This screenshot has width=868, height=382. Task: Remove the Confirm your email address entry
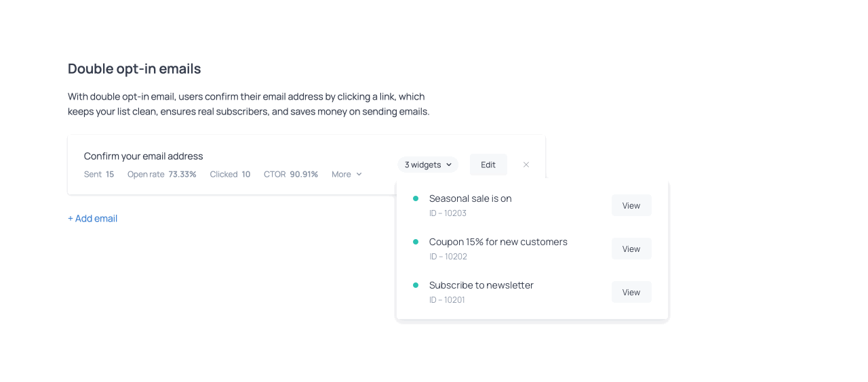point(526,165)
